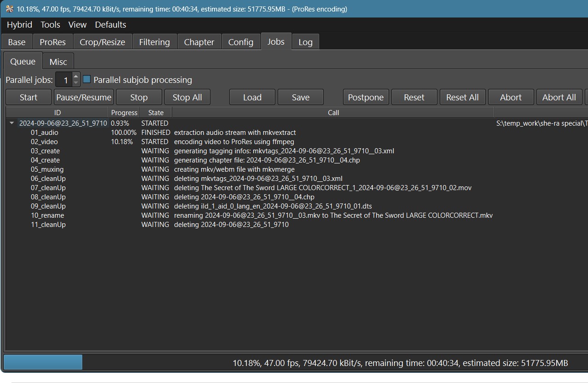Click the blue encoding progress bar

(43, 362)
